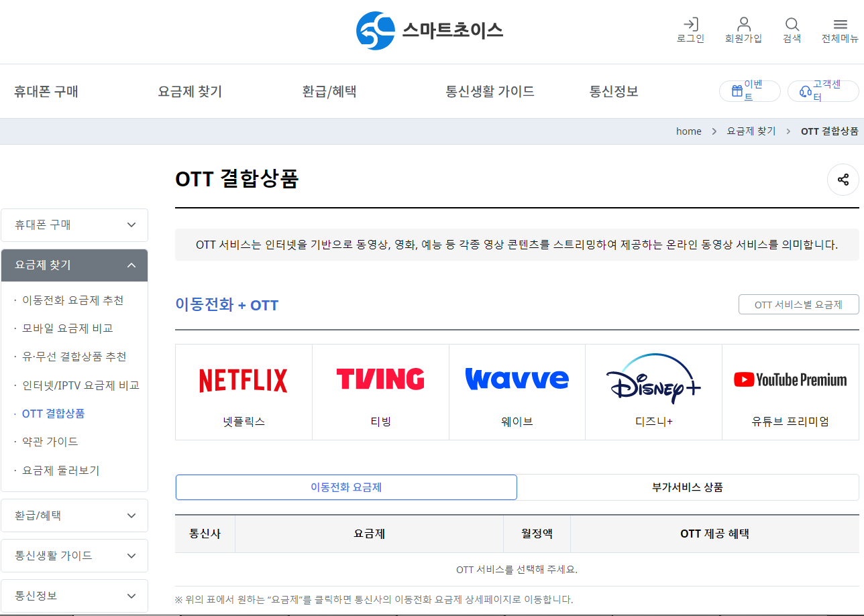Open 통신정보 top menu

click(614, 91)
